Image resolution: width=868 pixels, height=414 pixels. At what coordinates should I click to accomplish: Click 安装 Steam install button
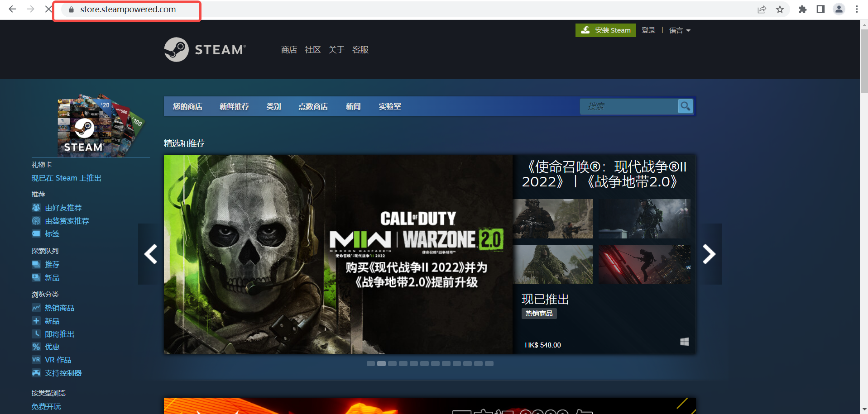click(x=605, y=30)
